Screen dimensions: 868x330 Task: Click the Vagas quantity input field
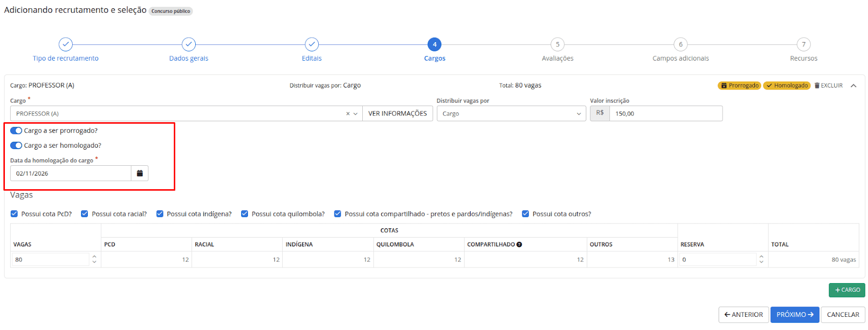(50, 259)
